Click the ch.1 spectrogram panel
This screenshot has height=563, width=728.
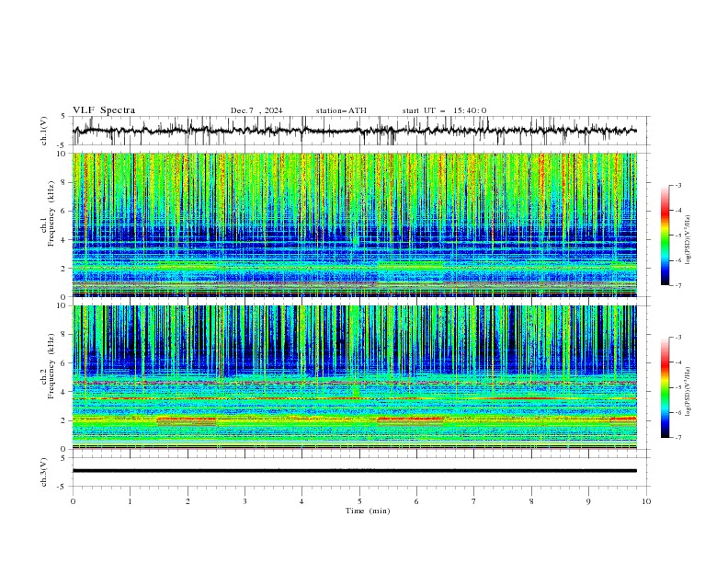354,224
